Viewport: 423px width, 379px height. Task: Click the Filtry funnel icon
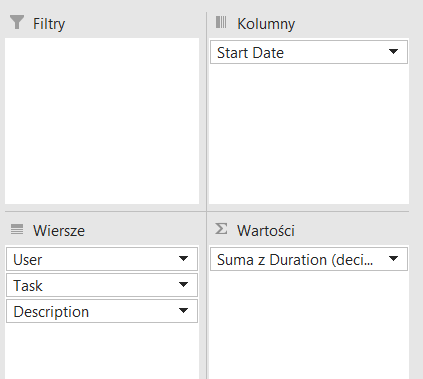[x=17, y=22]
